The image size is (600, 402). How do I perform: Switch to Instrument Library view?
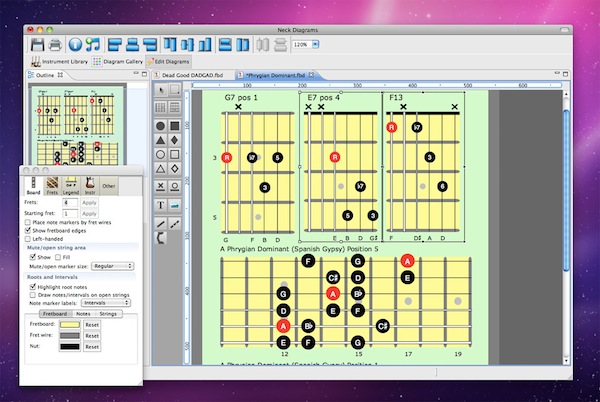59,62
